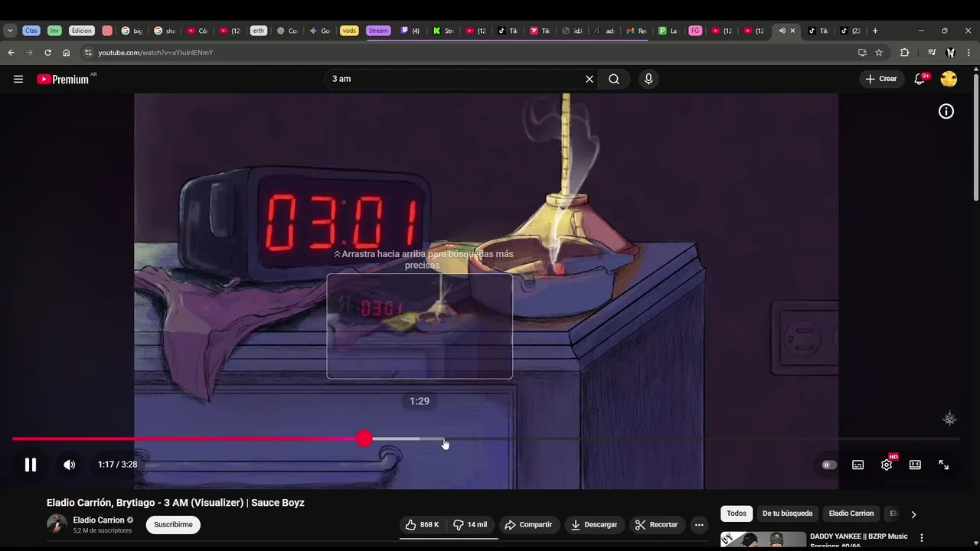Open the Crear upload menu
The width and height of the screenshot is (980, 551).
[x=881, y=79]
